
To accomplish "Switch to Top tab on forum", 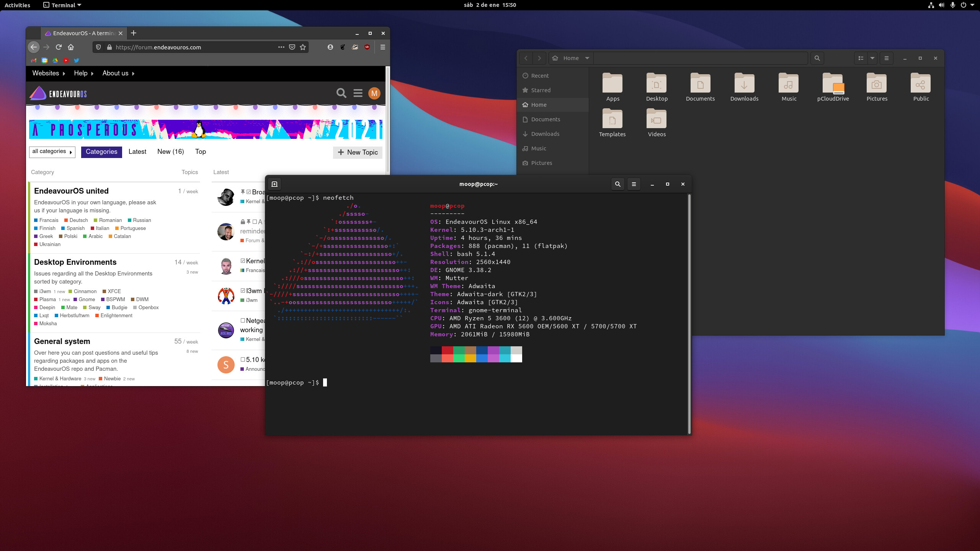I will pos(200,152).
